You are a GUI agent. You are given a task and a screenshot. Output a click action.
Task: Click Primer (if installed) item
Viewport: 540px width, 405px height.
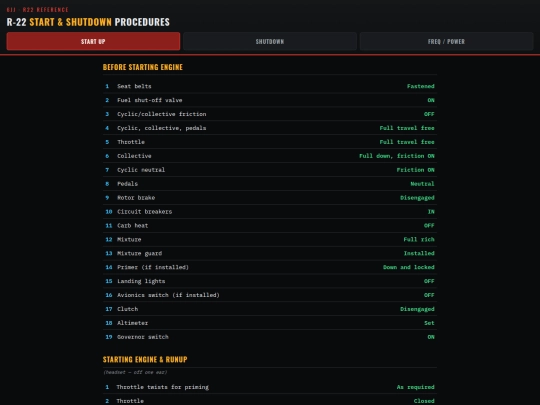click(270, 267)
